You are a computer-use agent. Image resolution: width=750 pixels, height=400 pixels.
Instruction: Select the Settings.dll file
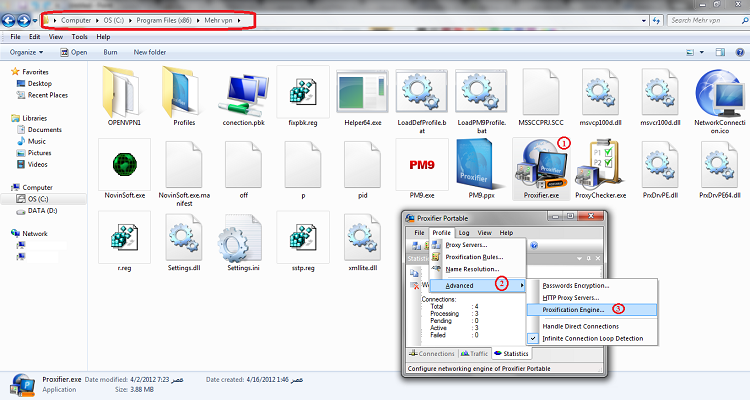click(x=184, y=242)
